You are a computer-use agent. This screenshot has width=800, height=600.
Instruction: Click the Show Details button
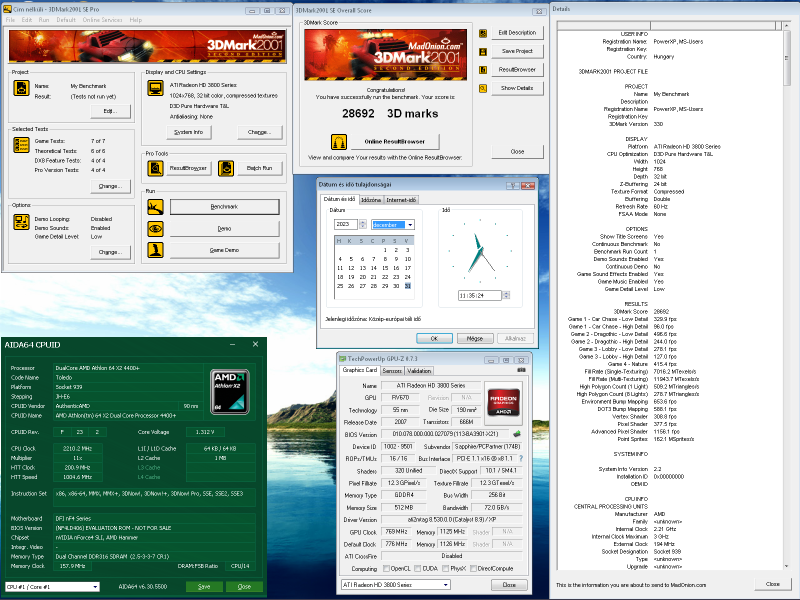[x=517, y=88]
